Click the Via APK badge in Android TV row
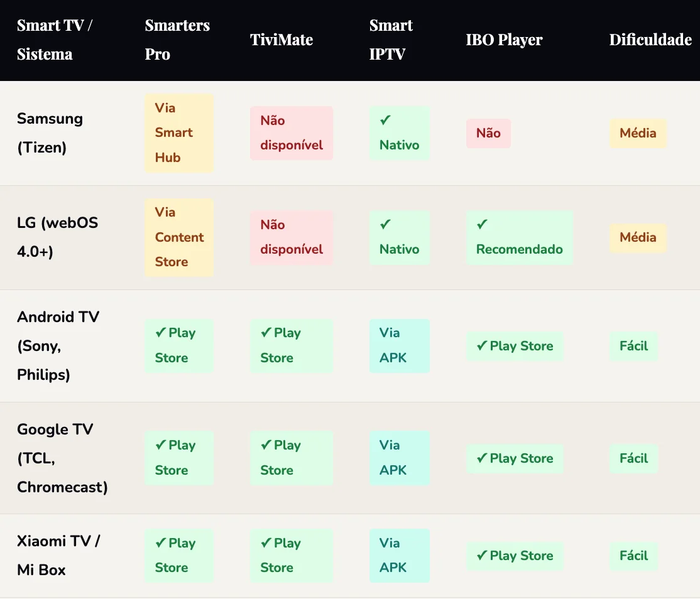700x599 pixels. (399, 346)
